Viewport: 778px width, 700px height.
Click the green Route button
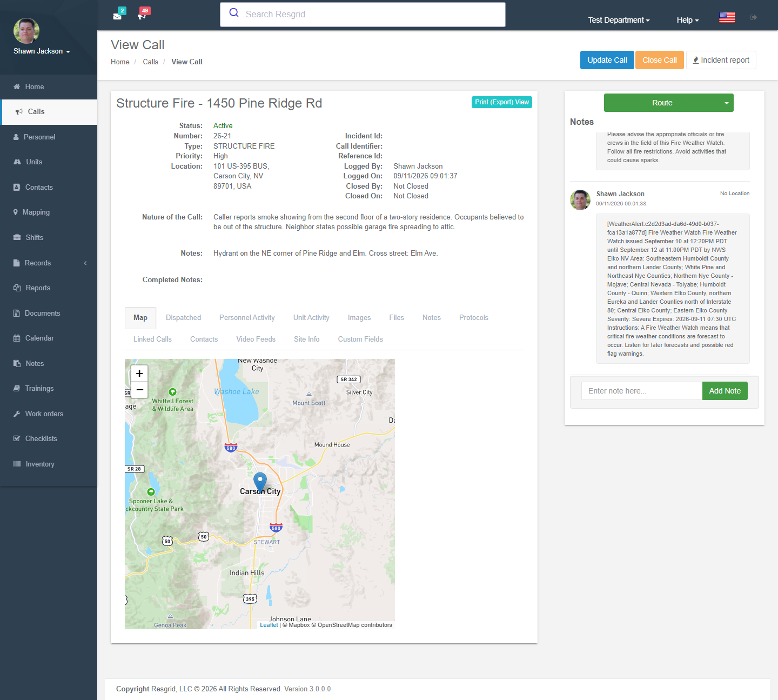(662, 103)
